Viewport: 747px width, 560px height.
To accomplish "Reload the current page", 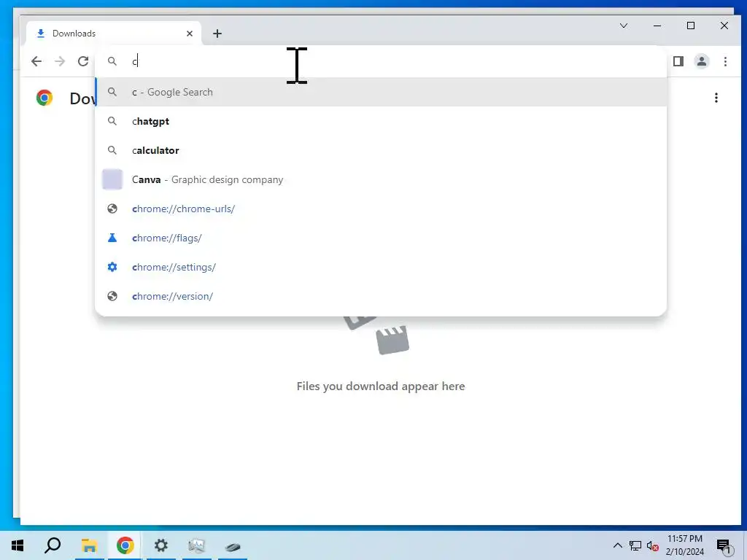I will point(83,61).
